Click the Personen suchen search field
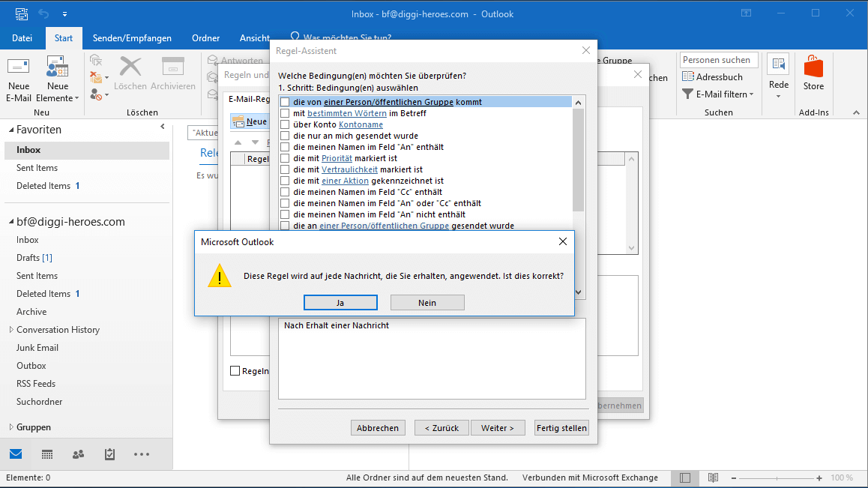Viewport: 868px width, 488px height. click(x=719, y=60)
